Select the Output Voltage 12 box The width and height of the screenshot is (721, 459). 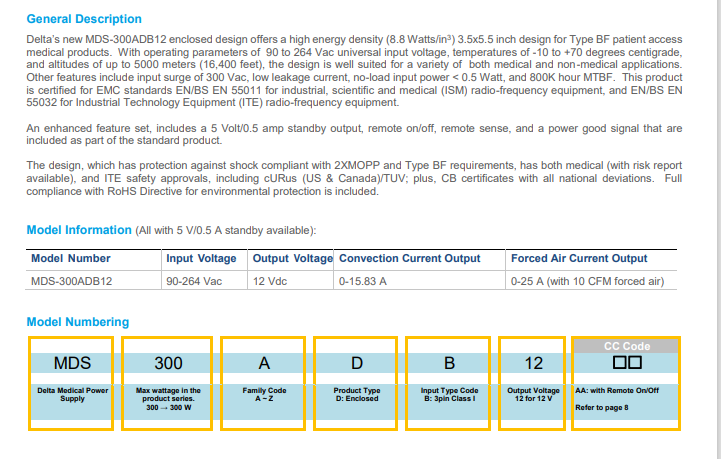pyautogui.click(x=534, y=362)
